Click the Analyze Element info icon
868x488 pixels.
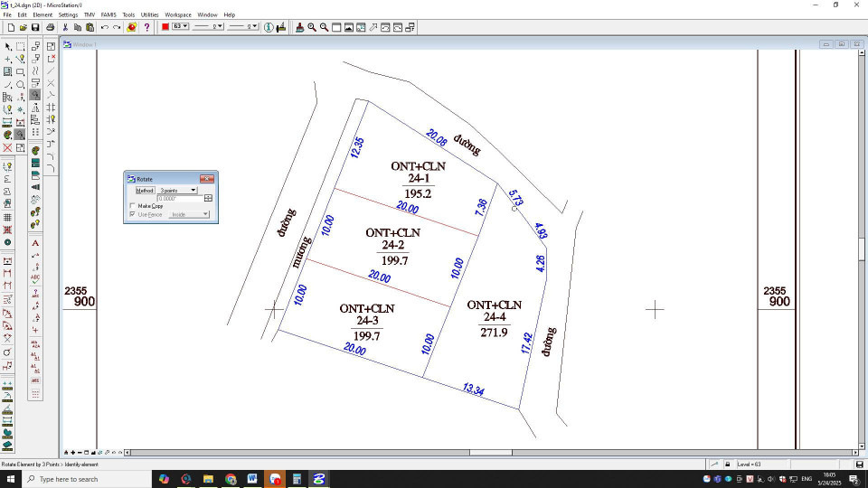269,28
